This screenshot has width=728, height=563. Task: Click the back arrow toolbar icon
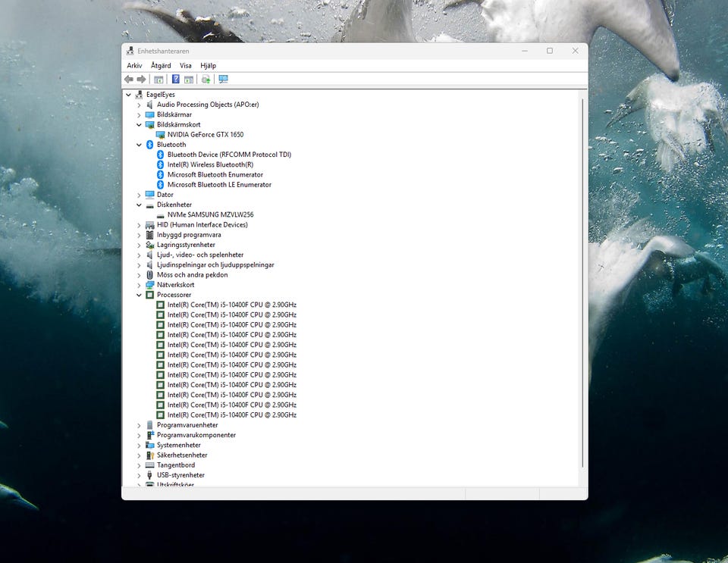(x=129, y=80)
